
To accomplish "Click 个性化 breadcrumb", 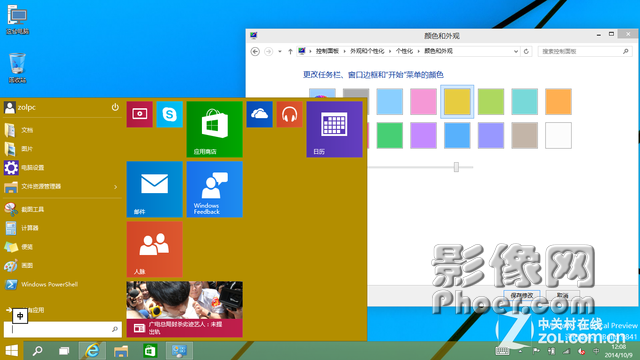I will click(404, 51).
